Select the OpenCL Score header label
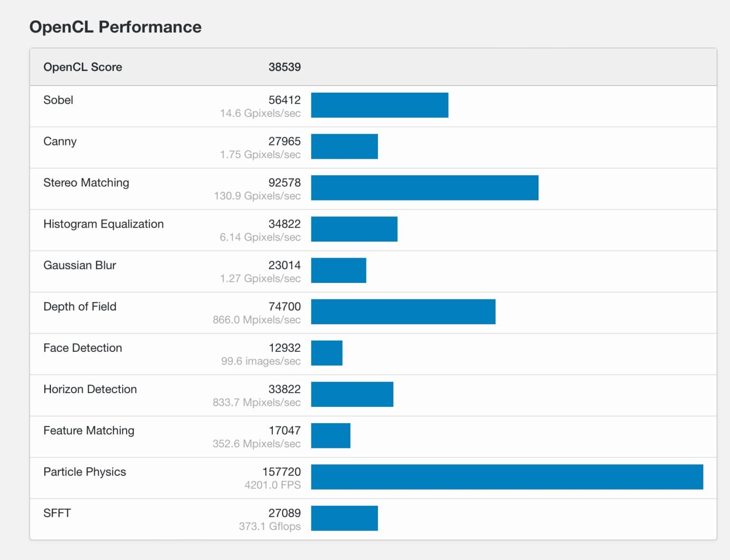The width and height of the screenshot is (730, 560). [83, 67]
